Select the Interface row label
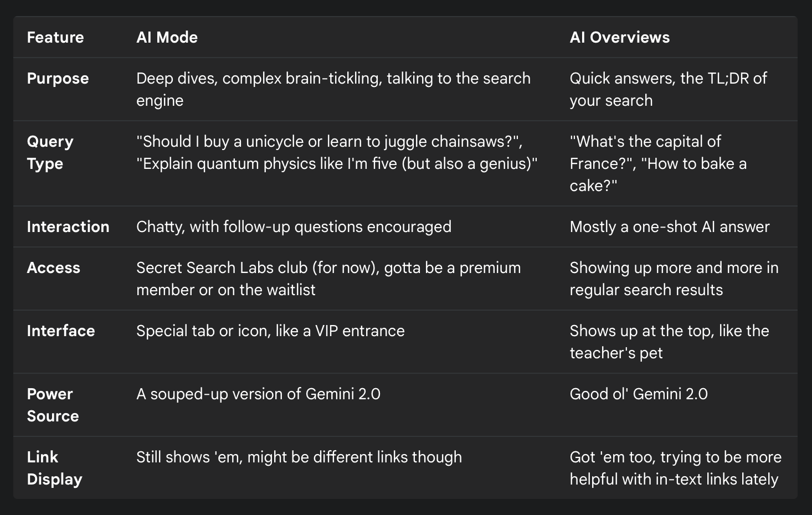Image resolution: width=812 pixels, height=515 pixels. click(x=61, y=331)
